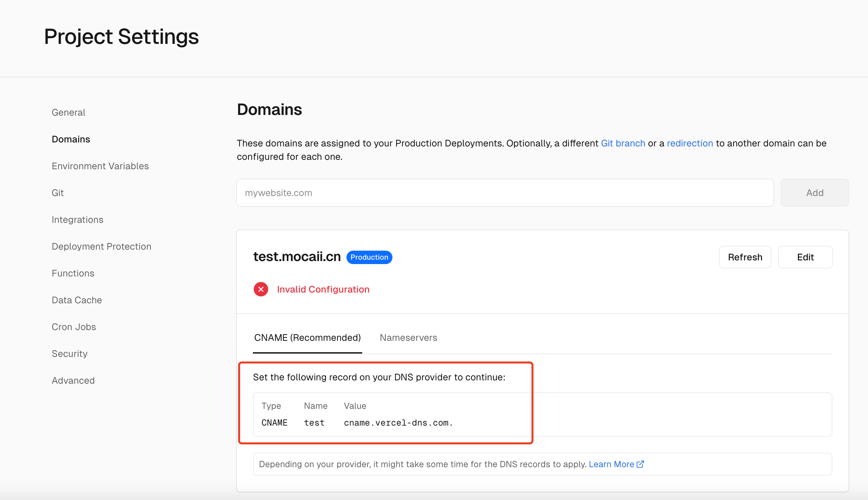Viewport: 868px width, 500px height.
Task: Follow the redirection link
Action: click(x=690, y=143)
